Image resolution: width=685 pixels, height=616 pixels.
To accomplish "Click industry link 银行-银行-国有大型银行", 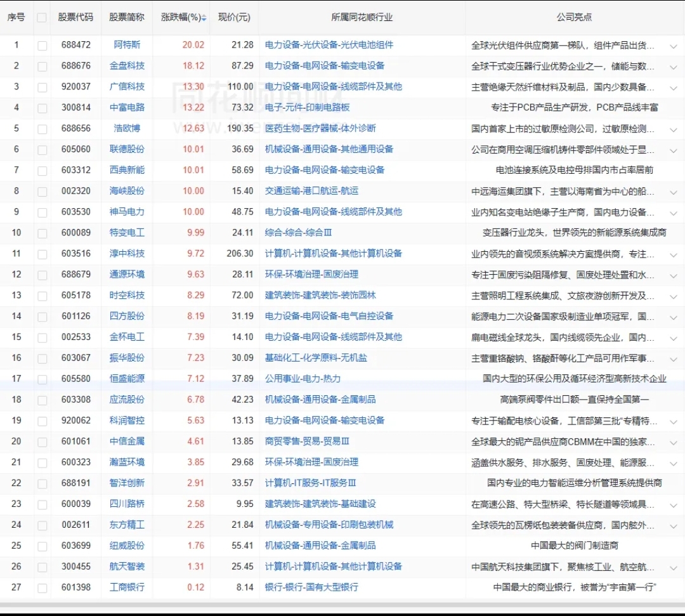I will (x=311, y=587).
